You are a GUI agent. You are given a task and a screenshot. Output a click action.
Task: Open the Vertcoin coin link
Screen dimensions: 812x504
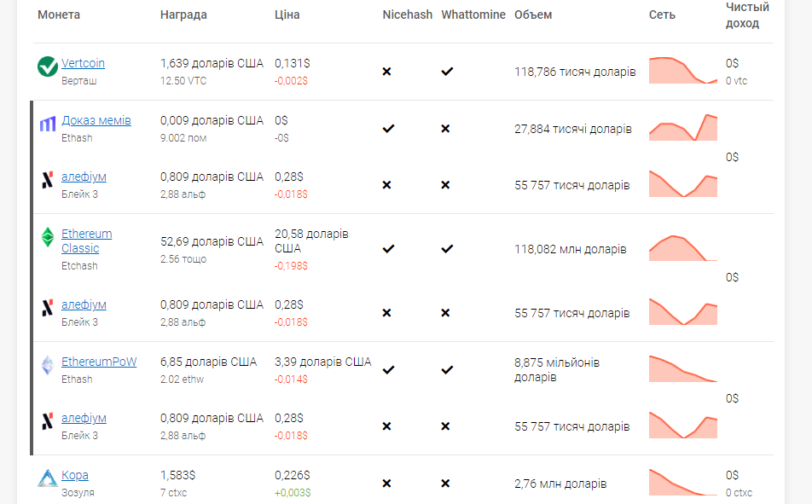point(83,63)
